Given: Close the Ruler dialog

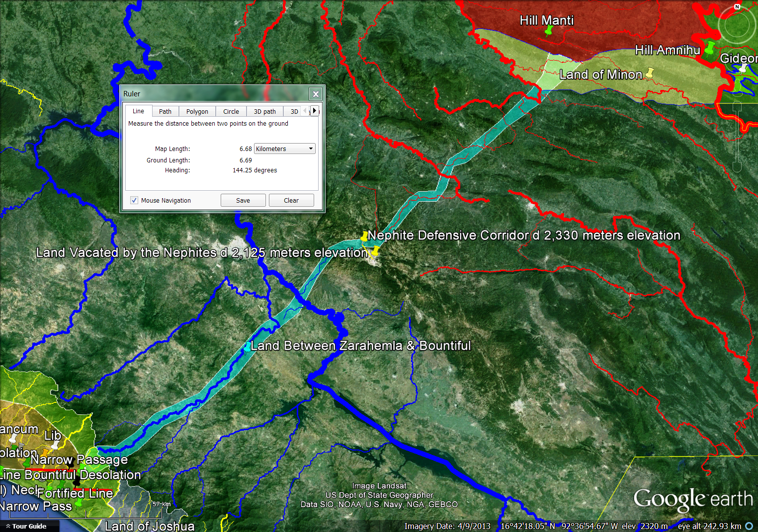Looking at the screenshot, I should pos(315,94).
